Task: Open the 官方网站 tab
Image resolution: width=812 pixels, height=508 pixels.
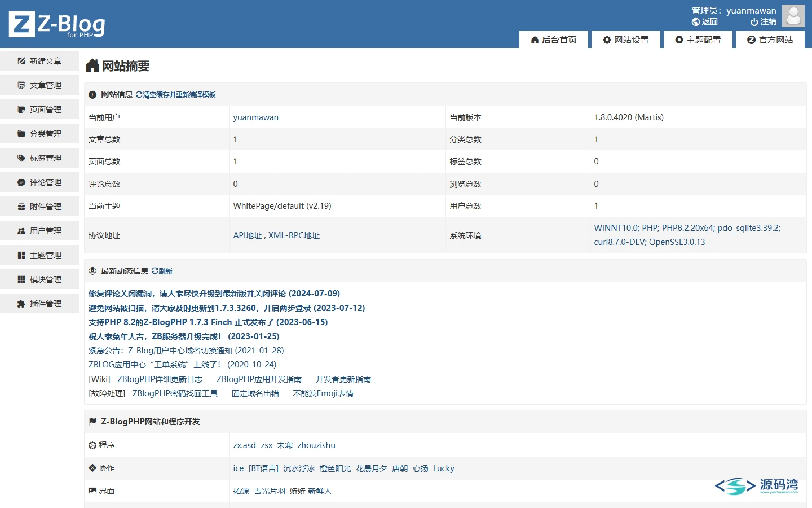Action: [x=770, y=40]
